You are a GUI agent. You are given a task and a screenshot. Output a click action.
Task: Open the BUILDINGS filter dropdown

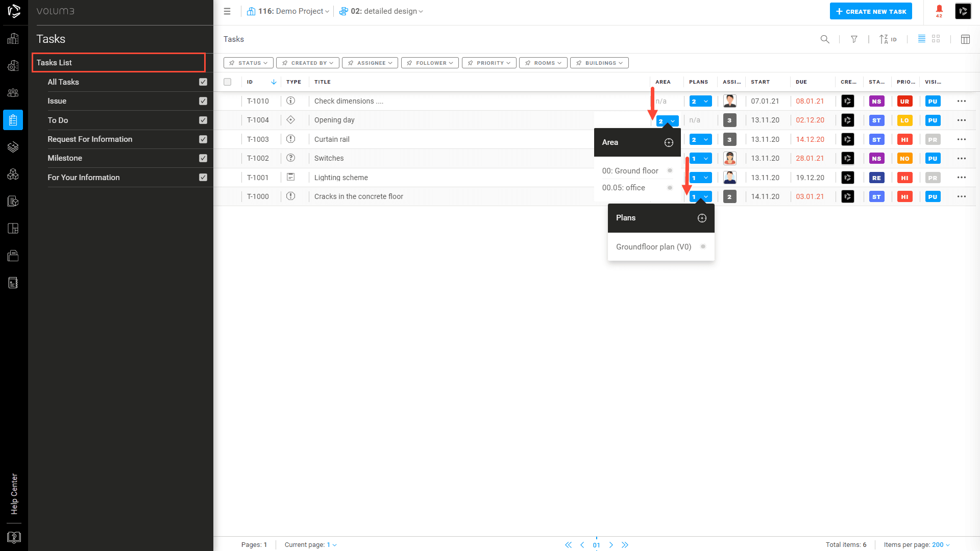[599, 63]
